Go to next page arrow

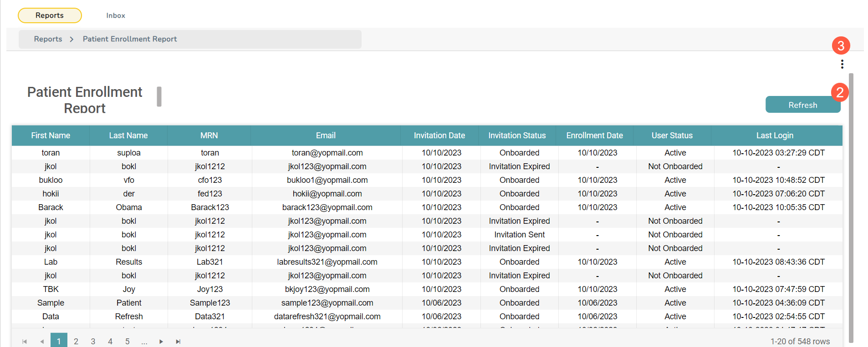coord(161,342)
